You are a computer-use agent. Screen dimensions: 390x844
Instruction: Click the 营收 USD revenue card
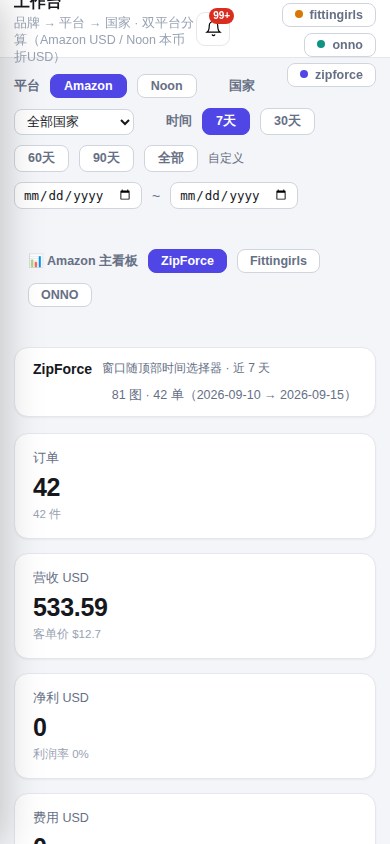click(x=195, y=606)
